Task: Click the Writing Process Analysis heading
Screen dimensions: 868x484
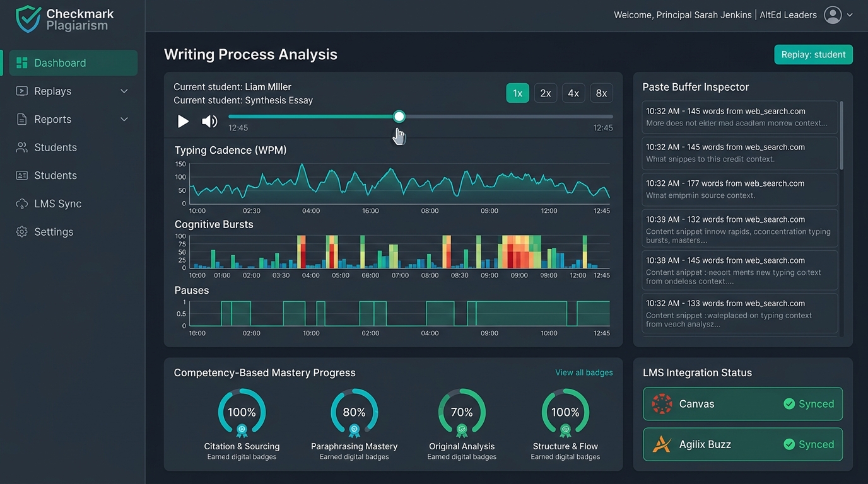Action: coord(250,55)
